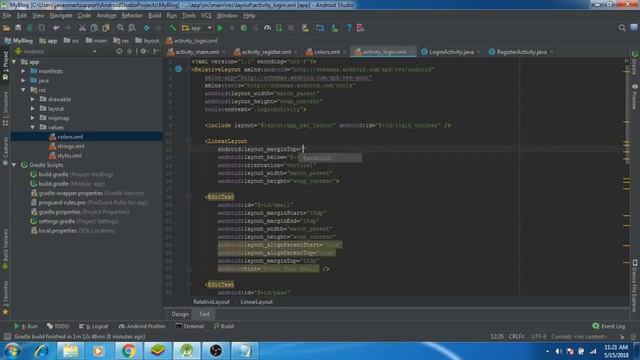
Task: Switch to the Text view tab
Action: 204,314
